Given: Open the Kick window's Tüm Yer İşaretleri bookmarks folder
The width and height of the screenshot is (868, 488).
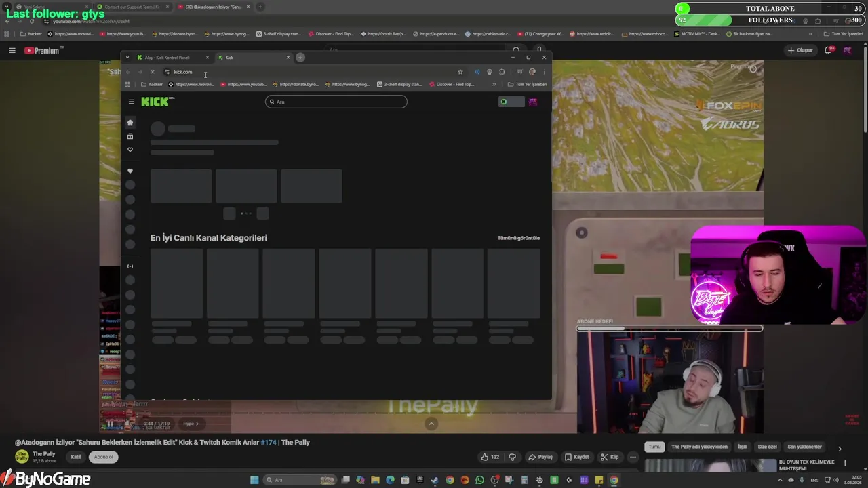Looking at the screenshot, I should click(x=527, y=84).
